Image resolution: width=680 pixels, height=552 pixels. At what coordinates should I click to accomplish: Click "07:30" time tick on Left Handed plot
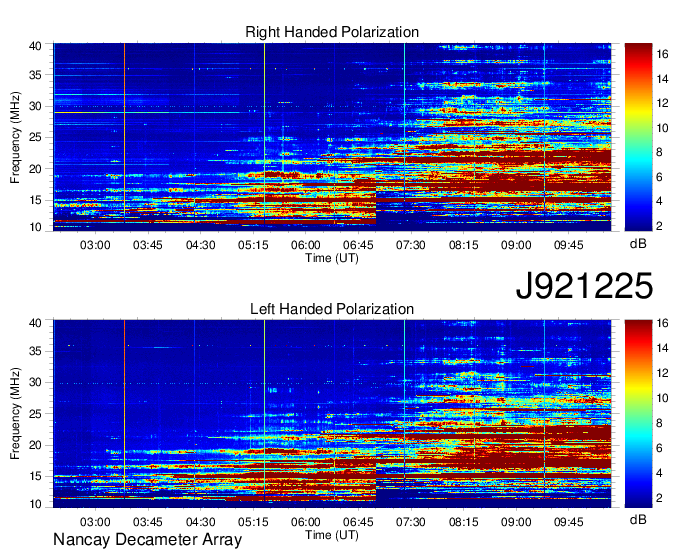tap(411, 522)
